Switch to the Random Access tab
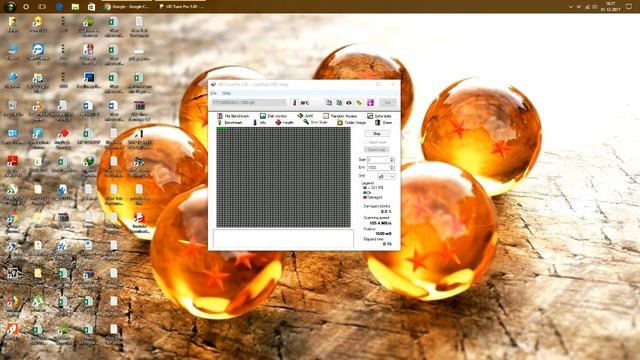Image resolution: width=640 pixels, height=360 pixels. click(340, 116)
